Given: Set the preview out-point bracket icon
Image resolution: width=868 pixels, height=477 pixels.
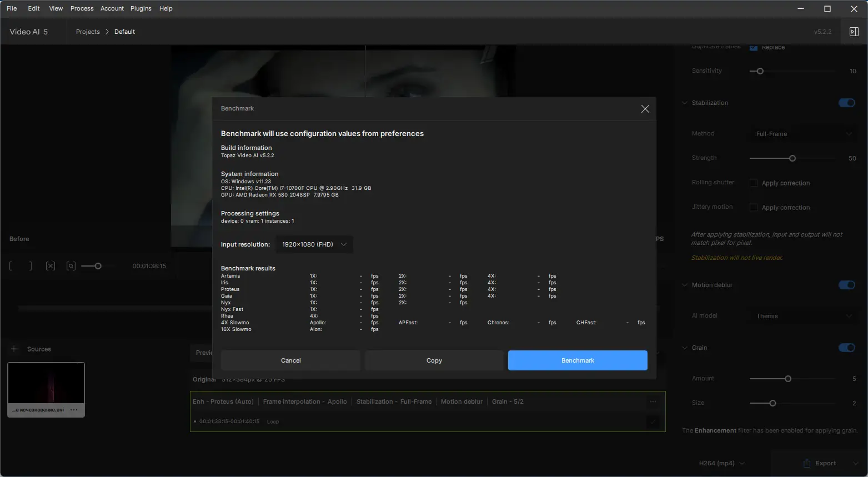Looking at the screenshot, I should click(29, 265).
